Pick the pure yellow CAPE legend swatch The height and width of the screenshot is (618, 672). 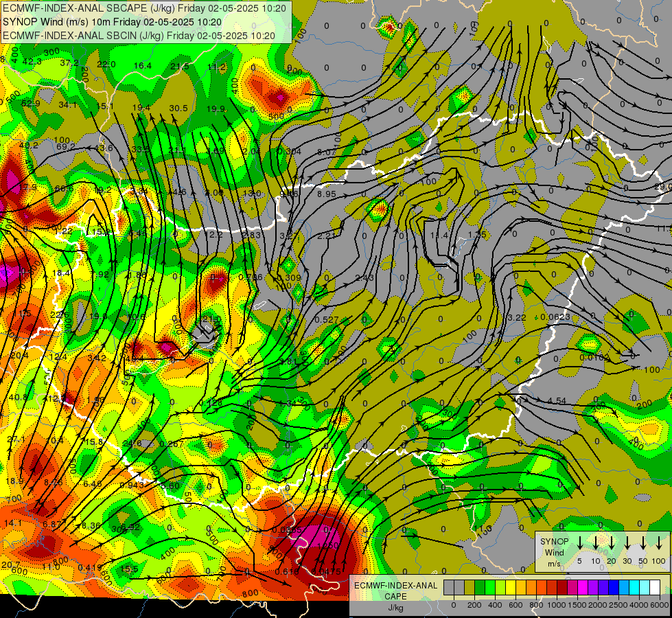point(511,588)
